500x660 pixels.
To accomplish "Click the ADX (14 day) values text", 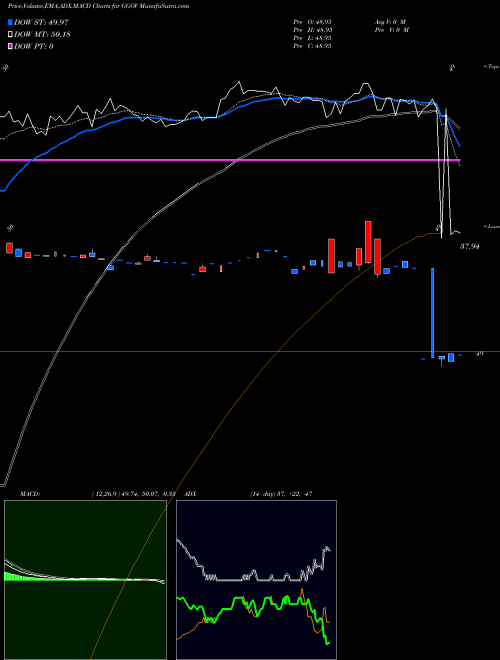I will (x=281, y=494).
